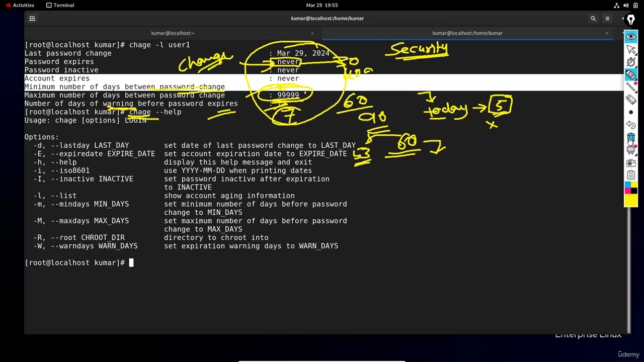Click the pen nib annotation app icon

[x=631, y=20]
